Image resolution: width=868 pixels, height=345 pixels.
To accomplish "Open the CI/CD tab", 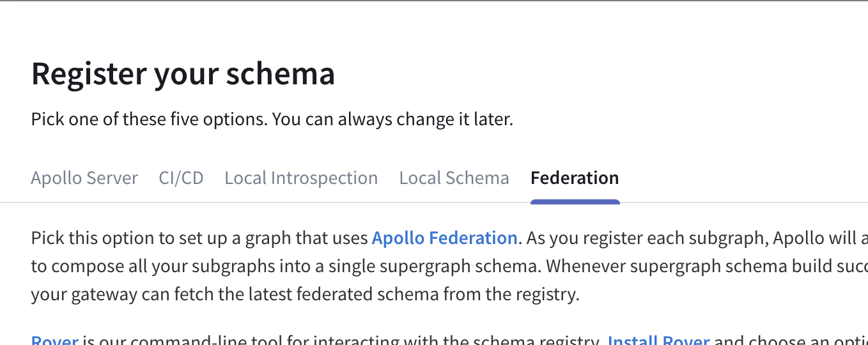I will coord(181,178).
